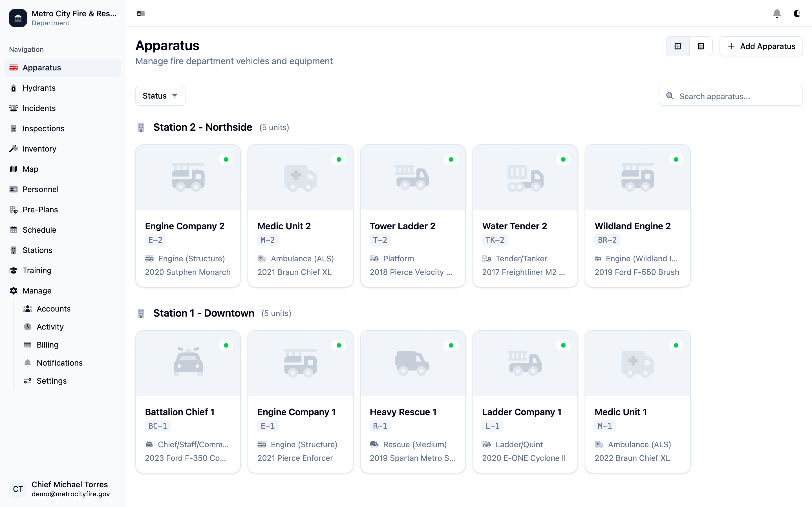Click the notifications bell icon
The image size is (812, 507).
(777, 14)
